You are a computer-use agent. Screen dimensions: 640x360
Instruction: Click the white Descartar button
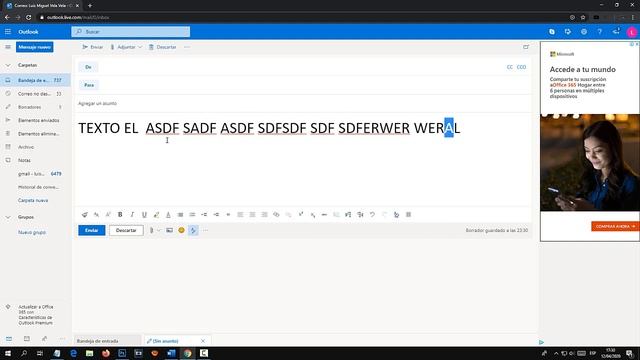tap(126, 230)
